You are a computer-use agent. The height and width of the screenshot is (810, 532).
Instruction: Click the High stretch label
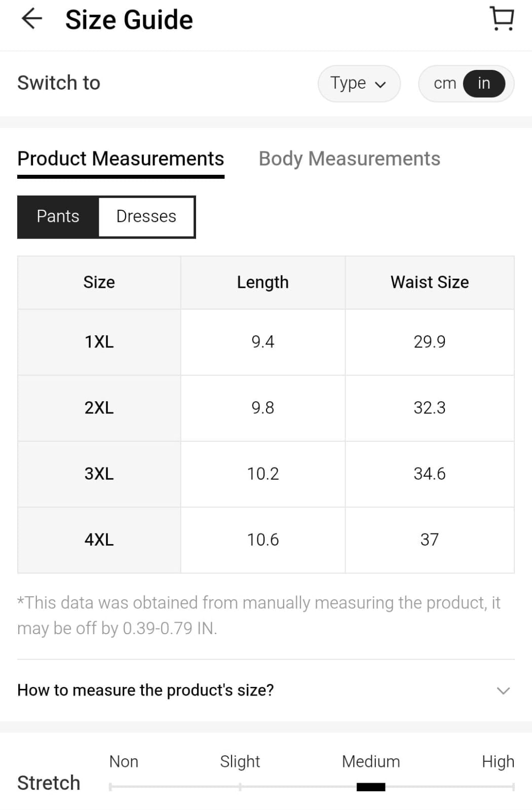(498, 761)
